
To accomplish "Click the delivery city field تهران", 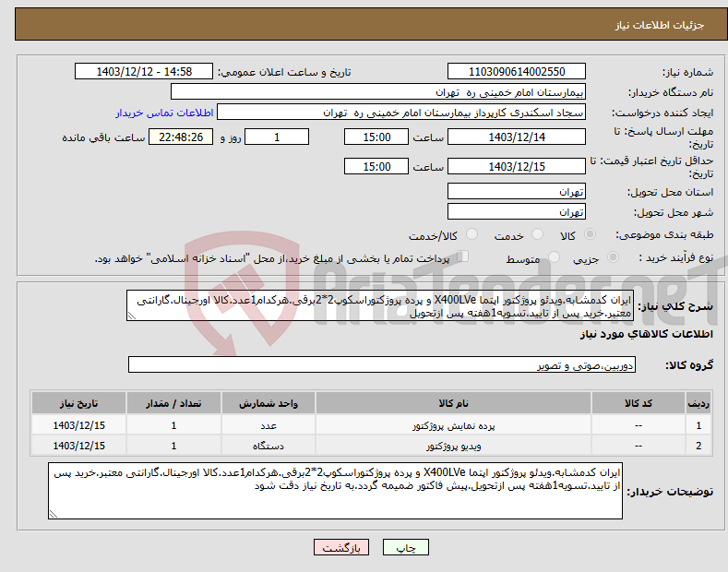I will click(x=517, y=211).
